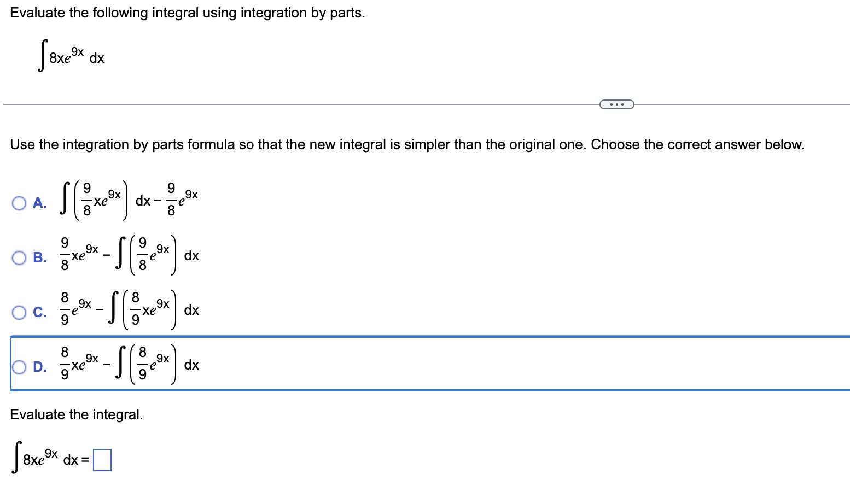Click the bold letter B label
850x504 pixels.
pos(39,257)
